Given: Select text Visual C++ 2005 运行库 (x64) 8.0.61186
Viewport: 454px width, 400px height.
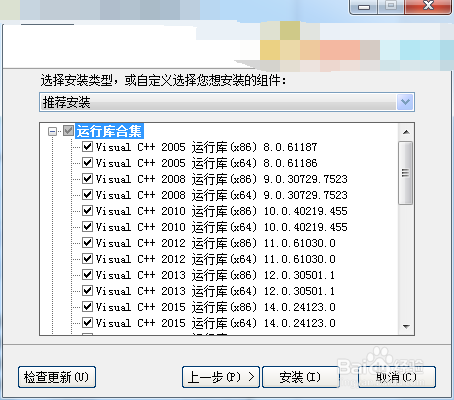Looking at the screenshot, I should [206, 163].
